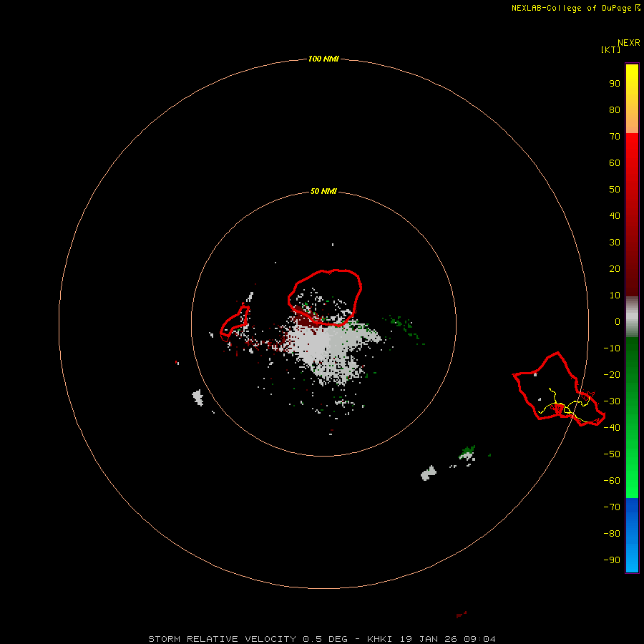The height and width of the screenshot is (644, 644).
Task: Click the positive 80 value on velocity scale
Action: click(x=615, y=110)
